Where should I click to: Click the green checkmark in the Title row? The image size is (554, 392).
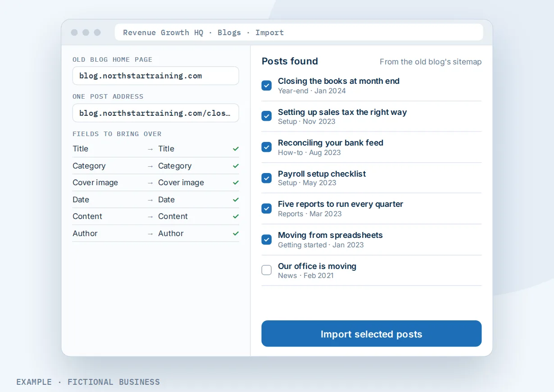[x=236, y=149]
